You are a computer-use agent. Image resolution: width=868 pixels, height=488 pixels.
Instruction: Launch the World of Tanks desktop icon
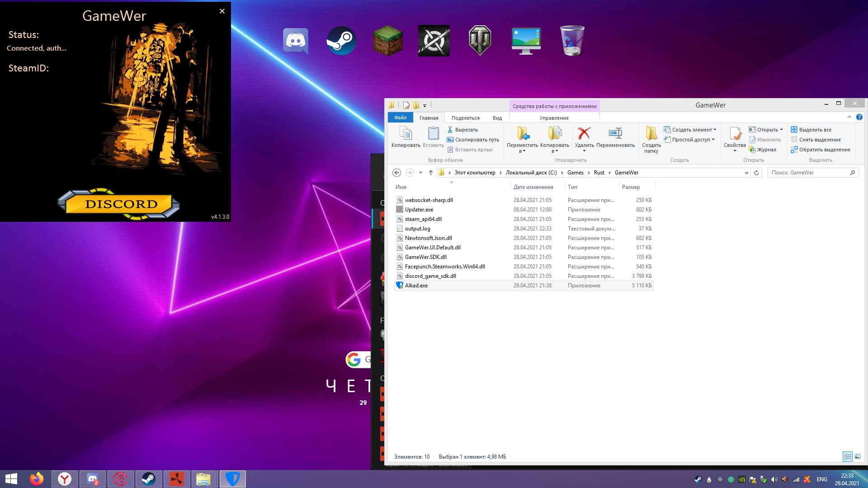(x=480, y=41)
